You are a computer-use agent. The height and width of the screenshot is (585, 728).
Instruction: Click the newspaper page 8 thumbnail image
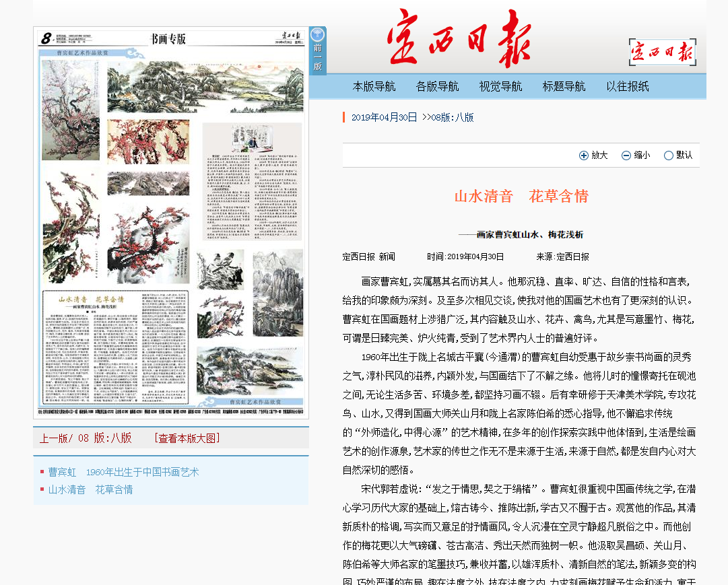click(171, 223)
